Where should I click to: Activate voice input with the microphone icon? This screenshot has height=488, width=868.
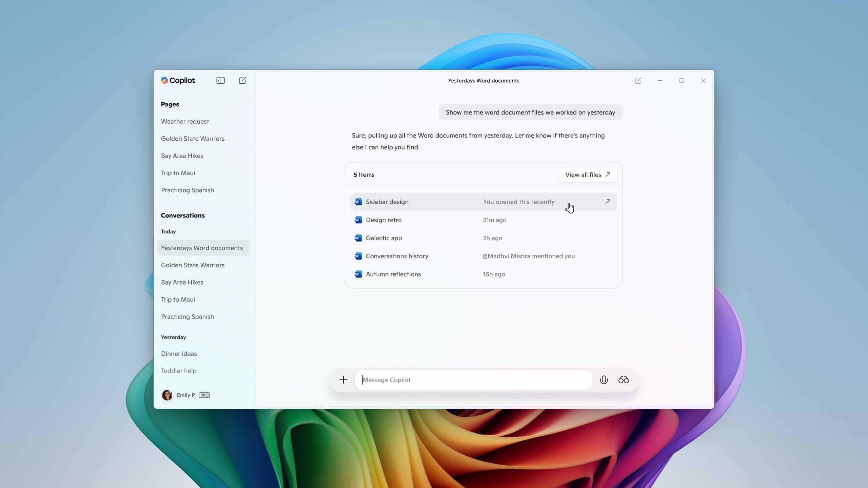603,380
